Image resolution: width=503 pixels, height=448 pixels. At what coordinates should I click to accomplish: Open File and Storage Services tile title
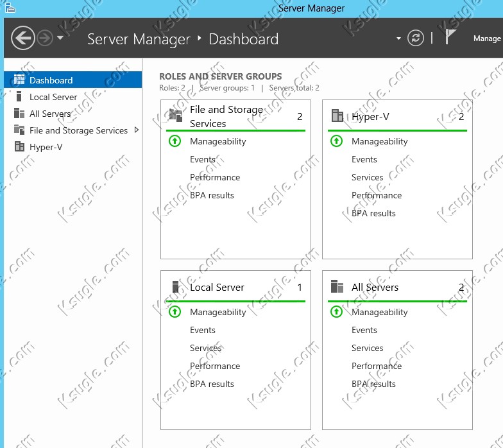pos(226,116)
